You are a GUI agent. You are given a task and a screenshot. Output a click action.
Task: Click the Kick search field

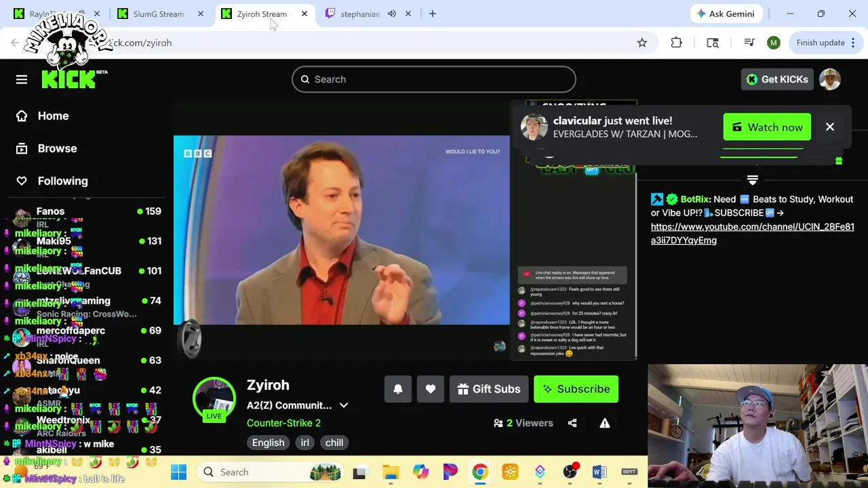(x=434, y=79)
